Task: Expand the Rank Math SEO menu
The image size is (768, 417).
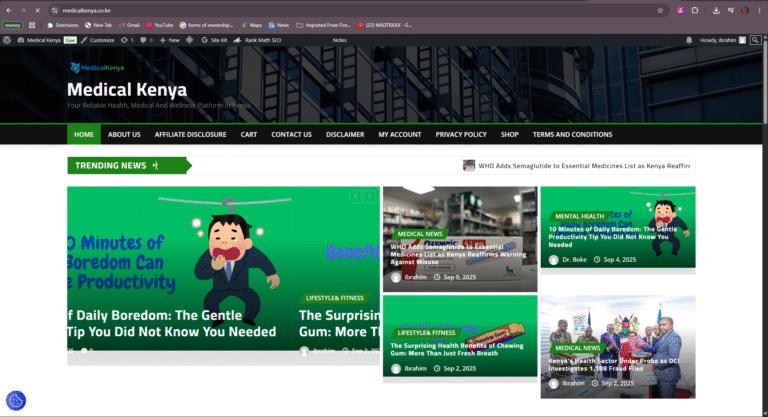Action: [x=257, y=40]
